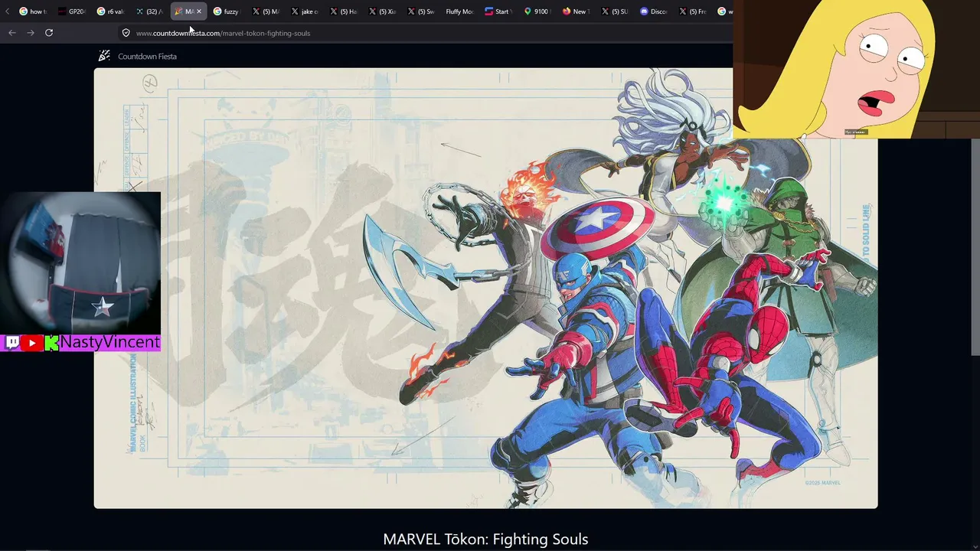Switch to the Fluffy Moc tab
This screenshot has height=551, width=980.
(459, 11)
